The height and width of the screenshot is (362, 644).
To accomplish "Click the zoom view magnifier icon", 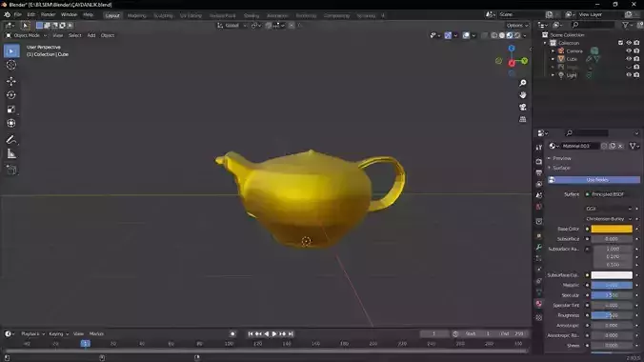I will pos(522,83).
